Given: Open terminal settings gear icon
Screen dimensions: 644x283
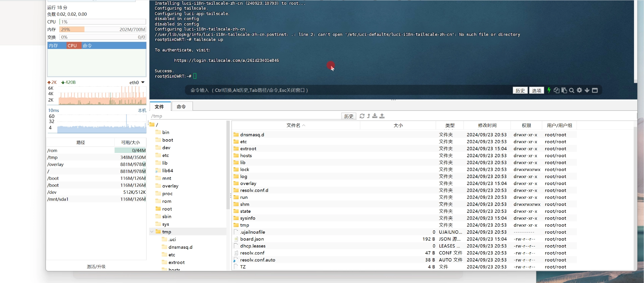Looking at the screenshot, I should point(579,90).
